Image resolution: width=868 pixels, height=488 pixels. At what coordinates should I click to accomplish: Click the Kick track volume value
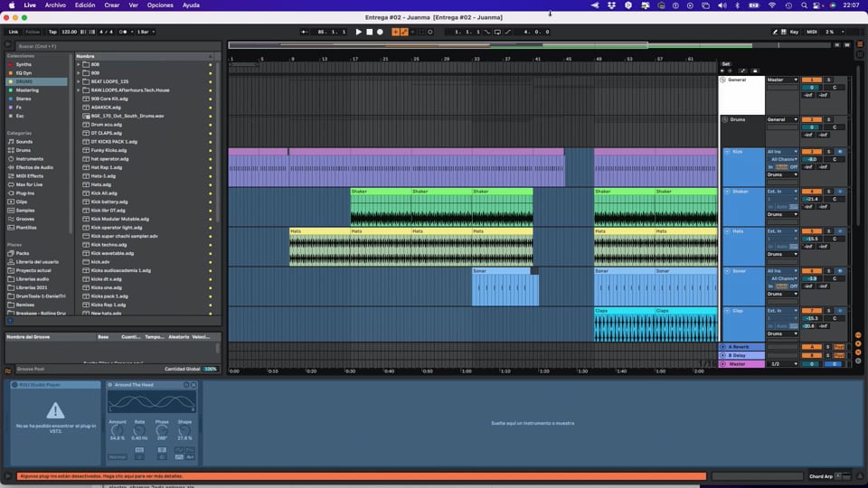coord(812,159)
